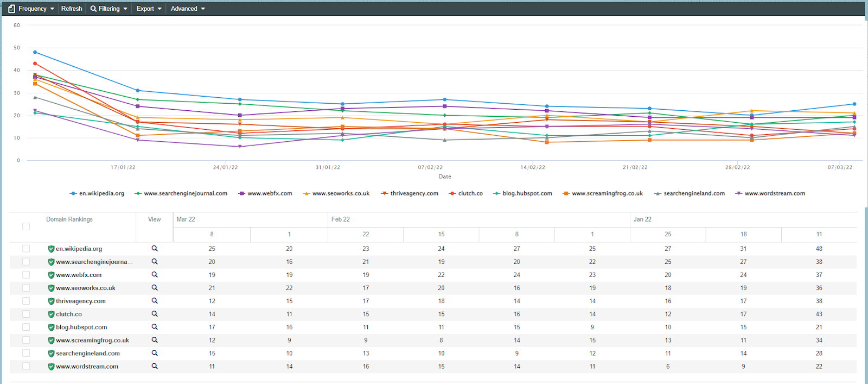
Task: Toggle www.wordstream.com series in chart legend
Action: [x=770, y=193]
